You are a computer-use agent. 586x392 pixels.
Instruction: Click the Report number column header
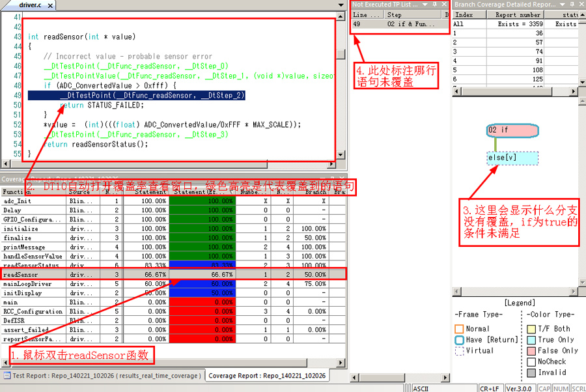click(x=516, y=15)
